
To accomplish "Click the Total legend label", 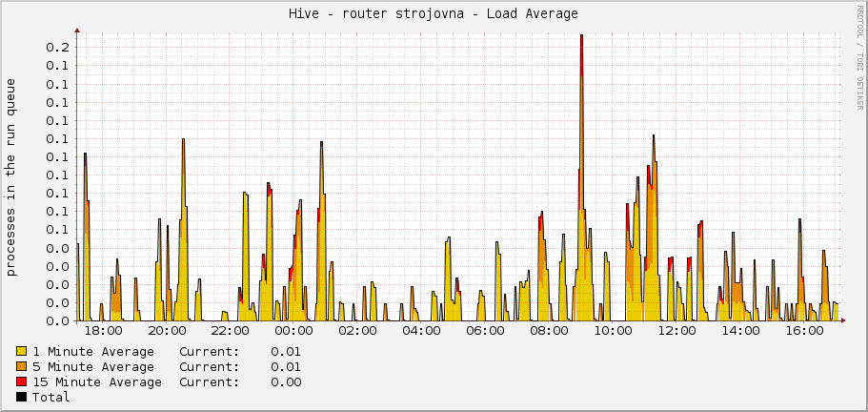I will 51,398.
